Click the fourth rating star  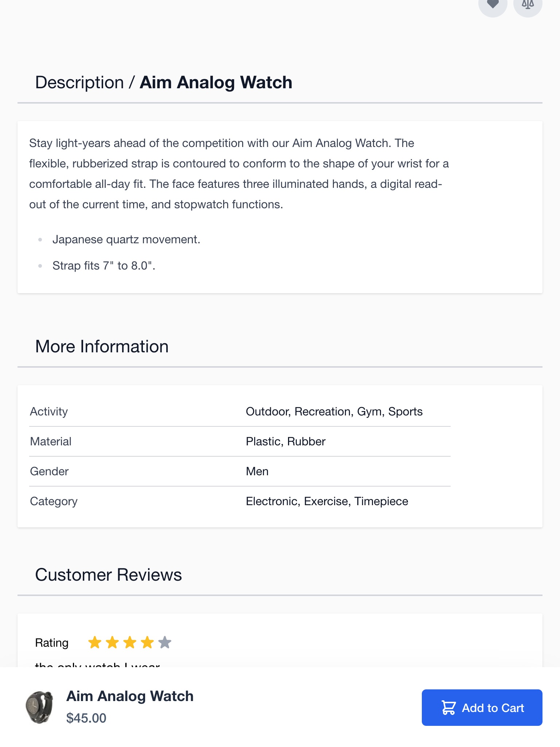(x=147, y=642)
